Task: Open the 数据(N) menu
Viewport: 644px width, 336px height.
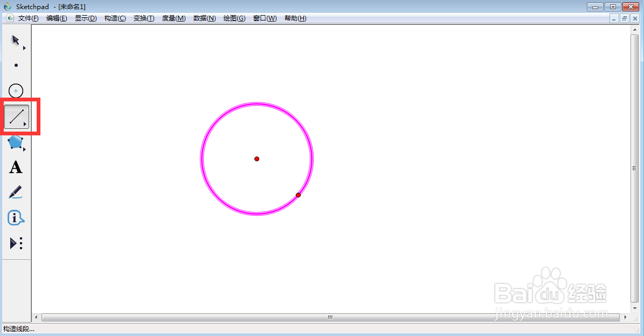Action: [205, 18]
